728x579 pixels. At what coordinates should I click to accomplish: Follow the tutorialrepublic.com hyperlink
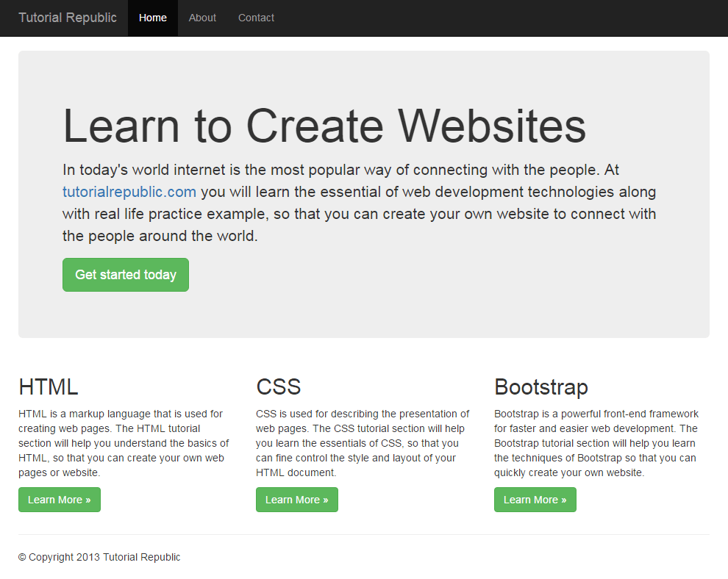coord(129,191)
